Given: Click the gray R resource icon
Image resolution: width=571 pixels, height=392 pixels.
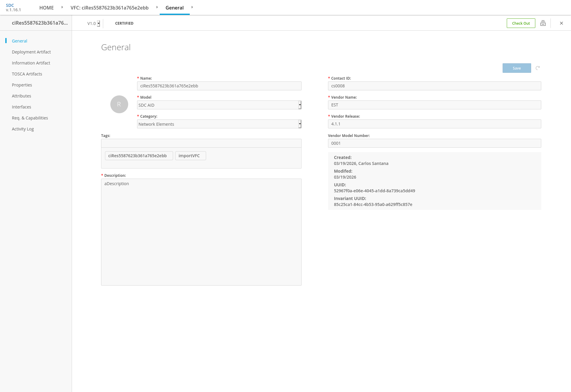Looking at the screenshot, I should click(119, 104).
